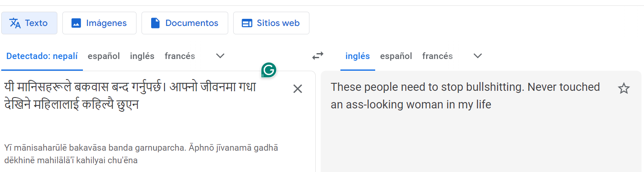Expand the target language list chevron
Image resolution: width=644 pixels, height=172 pixels.
(x=478, y=56)
